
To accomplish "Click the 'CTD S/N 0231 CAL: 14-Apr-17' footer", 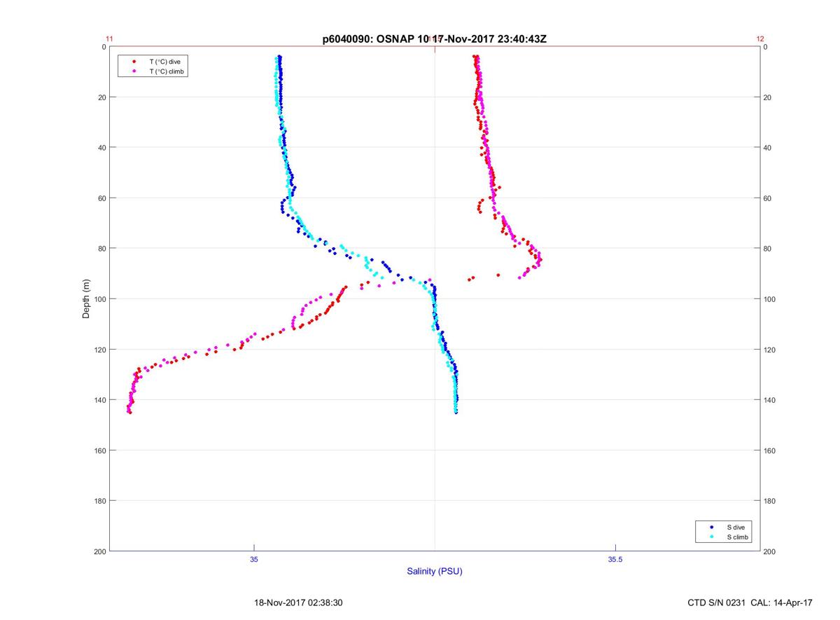I will coord(750,602).
